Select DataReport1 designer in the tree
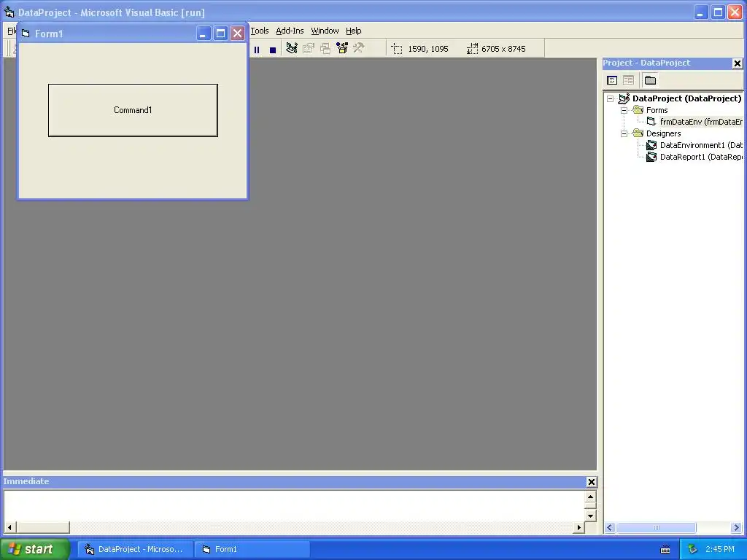Screen dimensions: 747x560 click(701, 157)
